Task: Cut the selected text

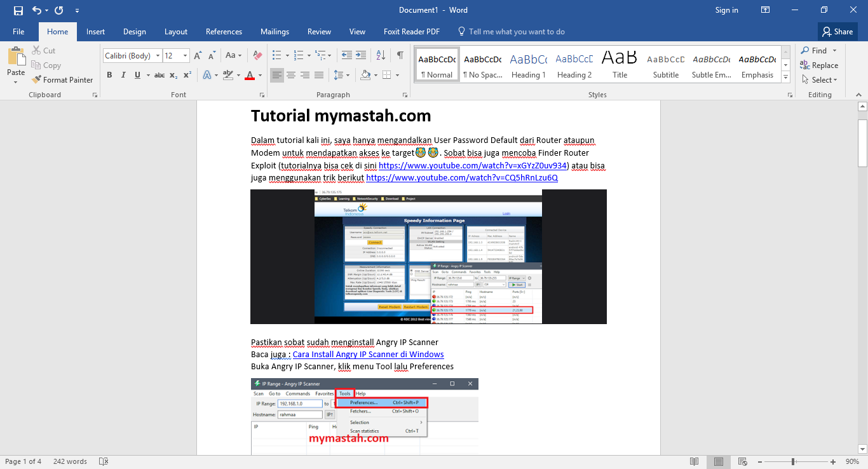Action: click(43, 51)
